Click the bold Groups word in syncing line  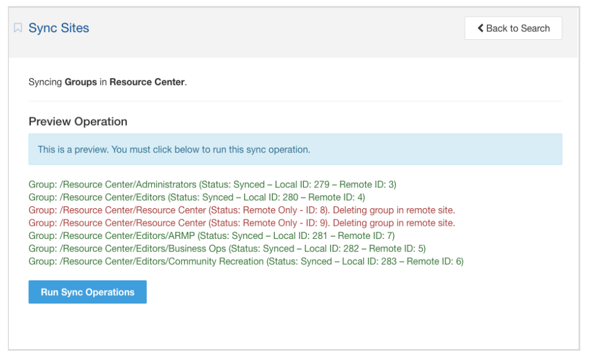[81, 82]
